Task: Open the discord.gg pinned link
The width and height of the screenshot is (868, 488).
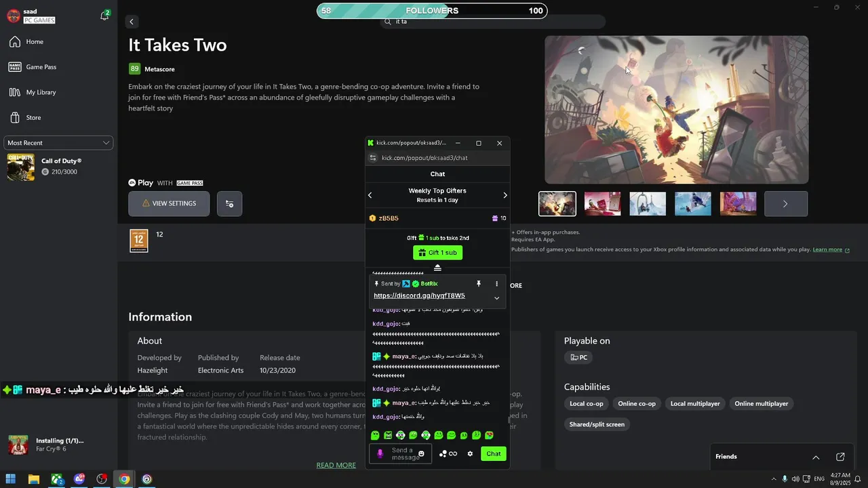Action: (419, 296)
